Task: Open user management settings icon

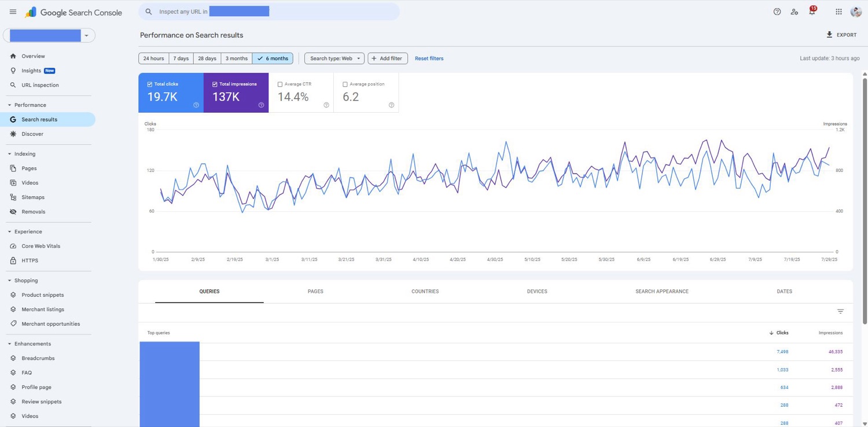Action: (795, 12)
